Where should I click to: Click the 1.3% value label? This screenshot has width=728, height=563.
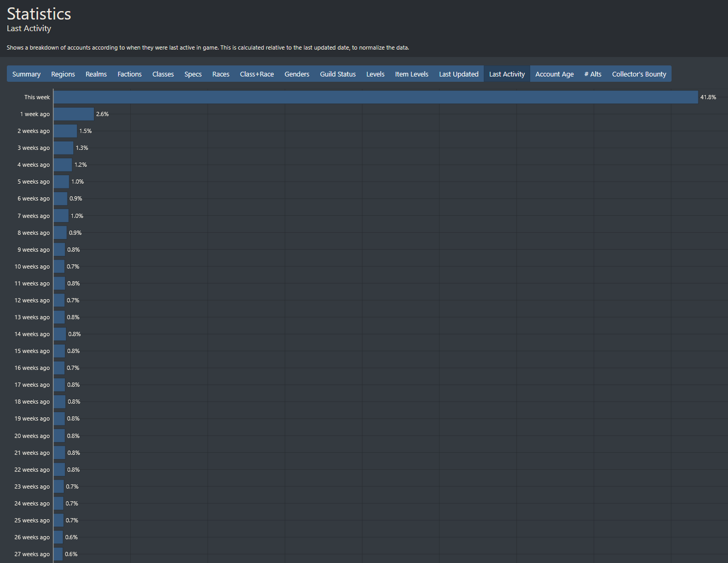[x=82, y=148]
